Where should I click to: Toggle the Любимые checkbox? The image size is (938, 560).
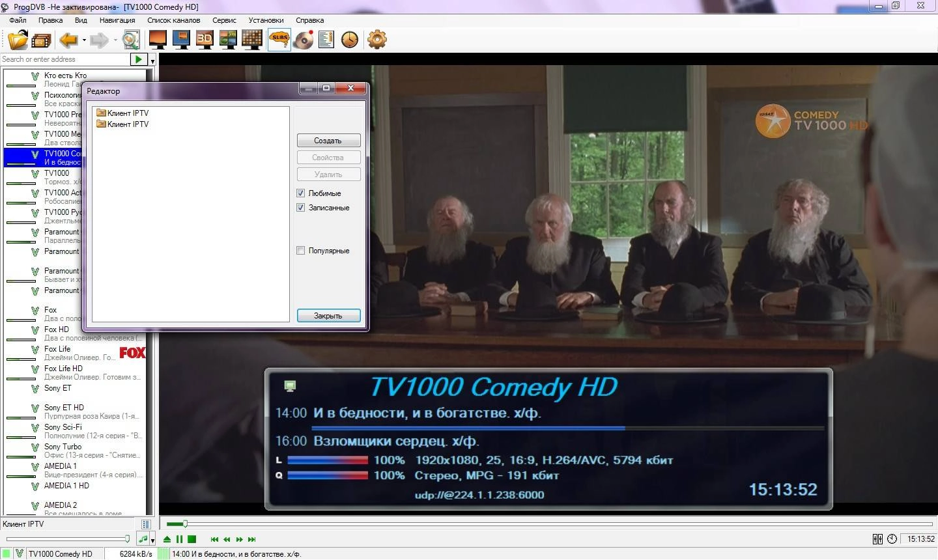[300, 193]
